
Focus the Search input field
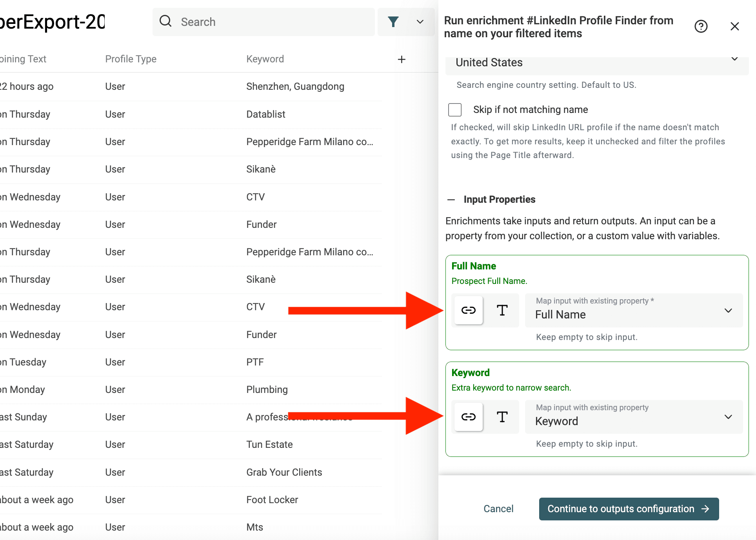tap(264, 22)
